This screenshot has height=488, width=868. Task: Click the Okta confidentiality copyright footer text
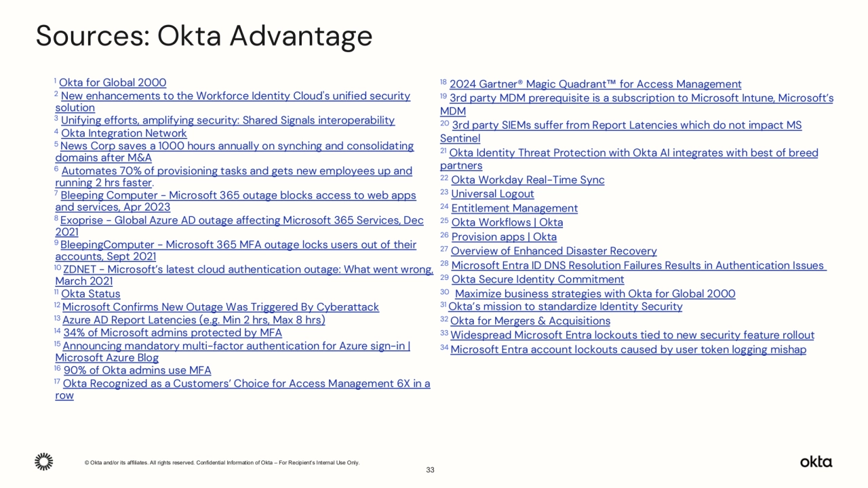click(x=222, y=462)
